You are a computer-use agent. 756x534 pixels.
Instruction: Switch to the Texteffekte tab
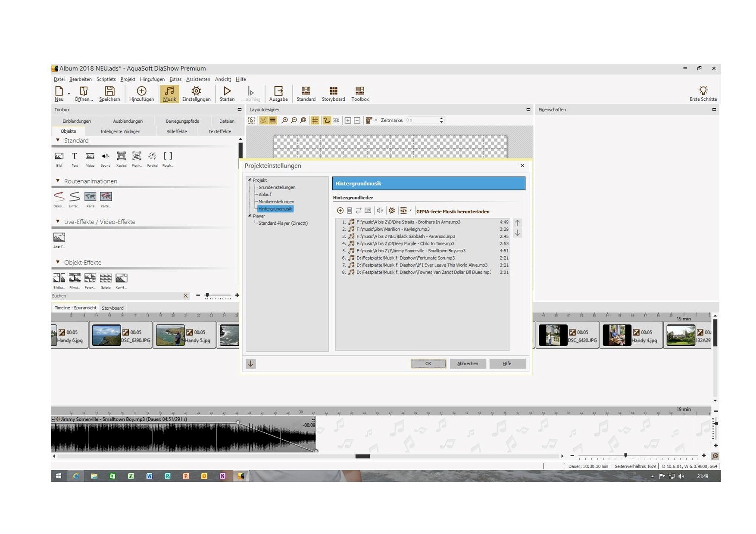point(219,131)
